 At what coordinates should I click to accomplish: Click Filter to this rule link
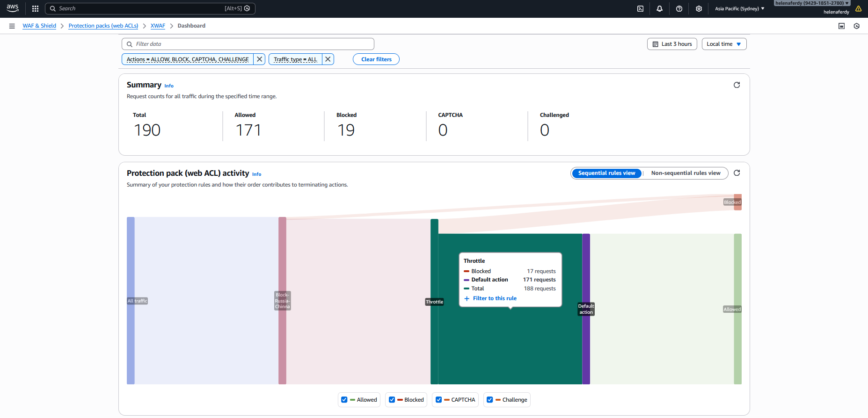494,298
